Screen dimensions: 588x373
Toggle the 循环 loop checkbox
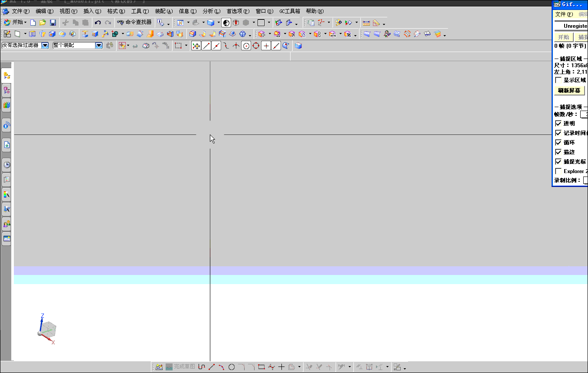558,142
